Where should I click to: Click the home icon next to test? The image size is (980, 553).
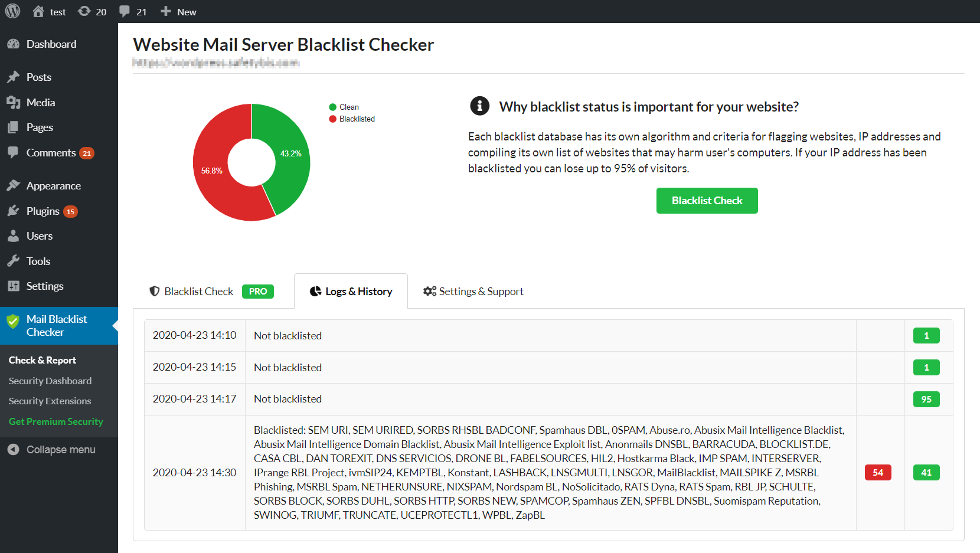point(38,11)
